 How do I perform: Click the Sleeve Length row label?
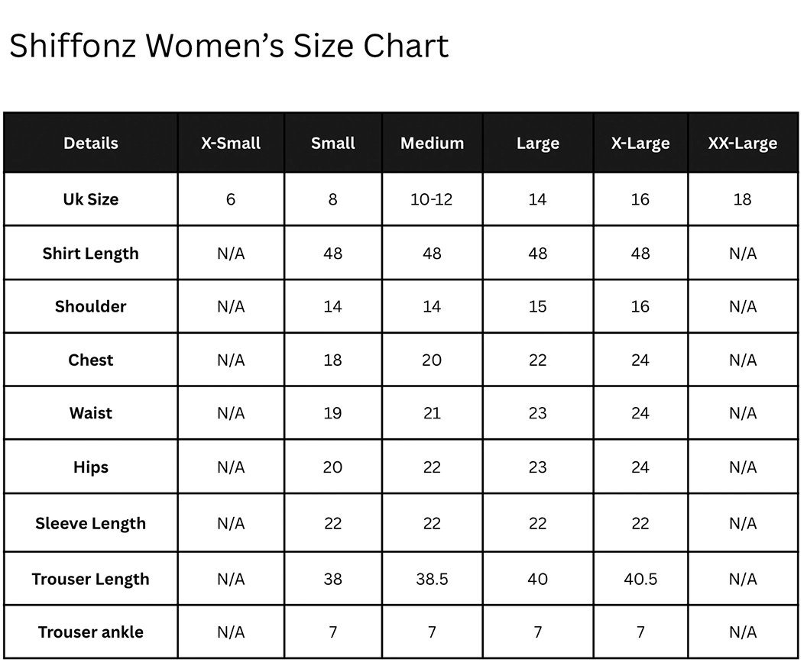[91, 523]
